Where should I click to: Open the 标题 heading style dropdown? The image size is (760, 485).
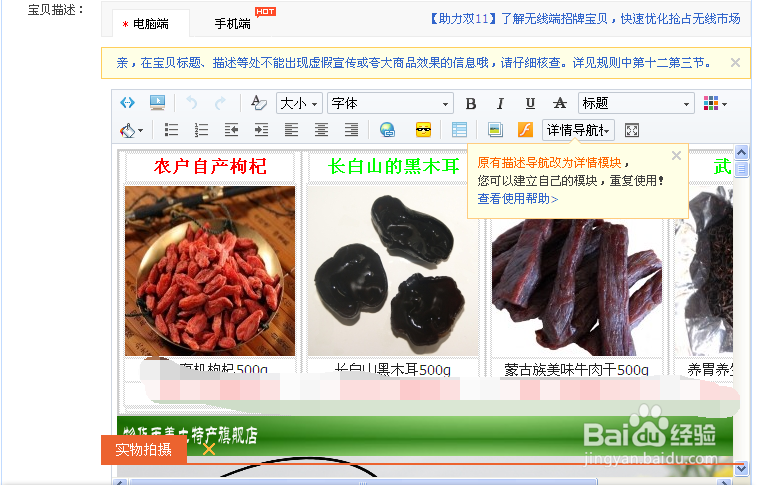pos(636,103)
